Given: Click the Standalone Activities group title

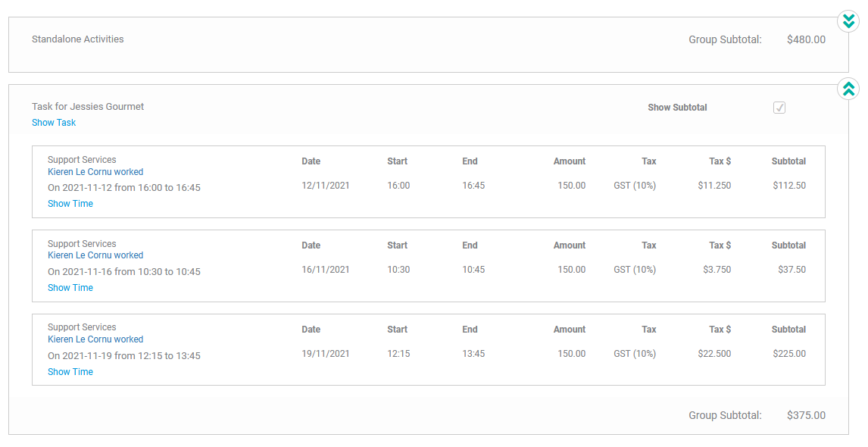Looking at the screenshot, I should coord(77,39).
